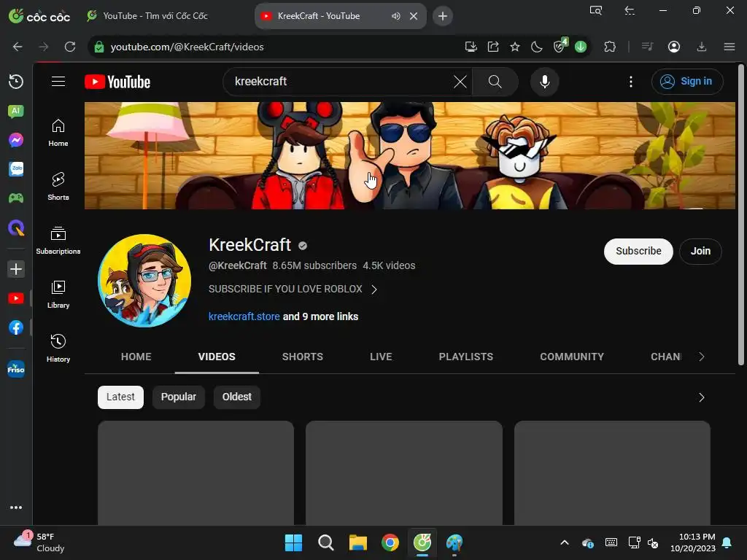Viewport: 747px width, 560px height.
Task: Open browser downloads icon
Action: (x=701, y=47)
